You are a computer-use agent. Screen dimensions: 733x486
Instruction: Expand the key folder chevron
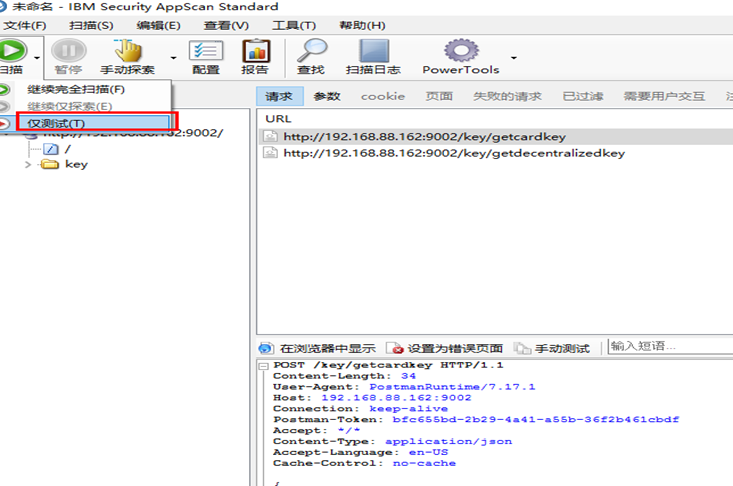pos(28,164)
